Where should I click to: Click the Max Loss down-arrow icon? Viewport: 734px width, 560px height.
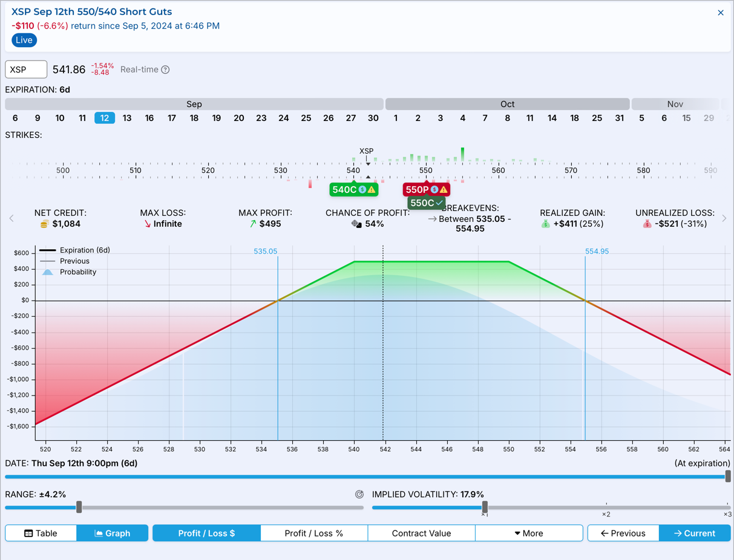[147, 224]
